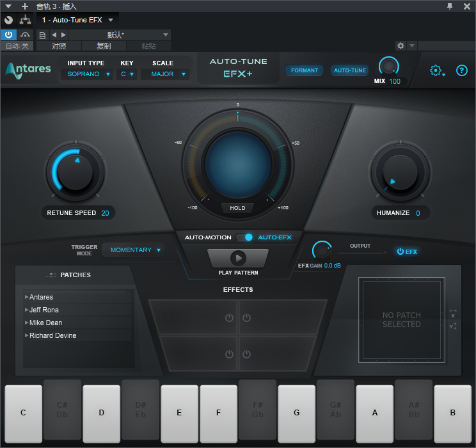
Task: Click the 粘贴 paste button
Action: (x=148, y=46)
